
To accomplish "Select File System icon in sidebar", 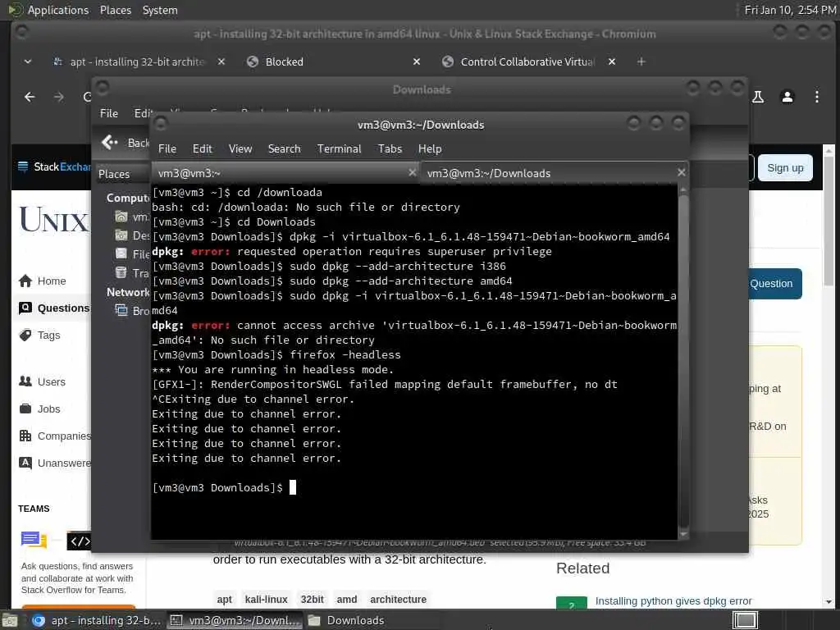I will [x=121, y=254].
